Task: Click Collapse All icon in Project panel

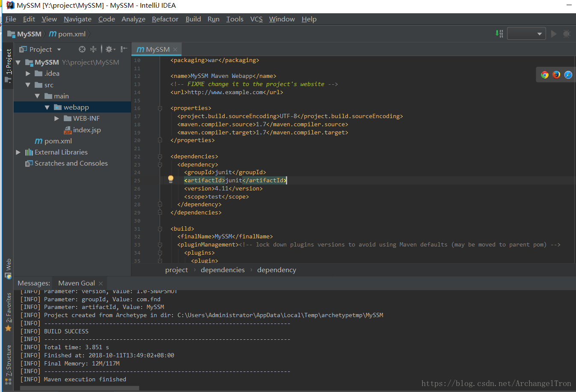Action: click(93, 49)
